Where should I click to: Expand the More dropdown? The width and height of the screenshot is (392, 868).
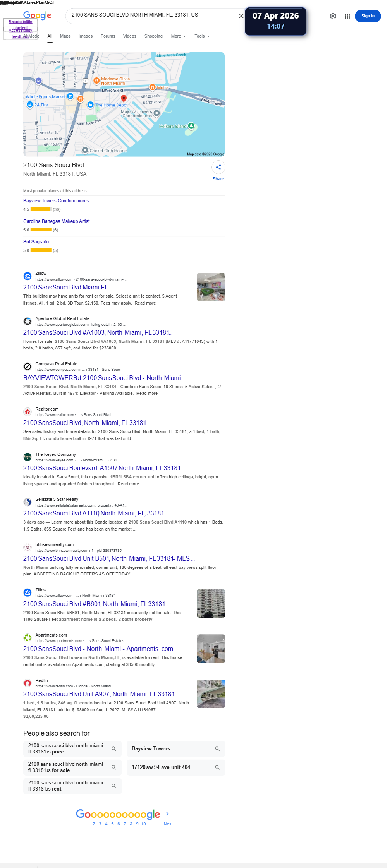[x=179, y=36]
